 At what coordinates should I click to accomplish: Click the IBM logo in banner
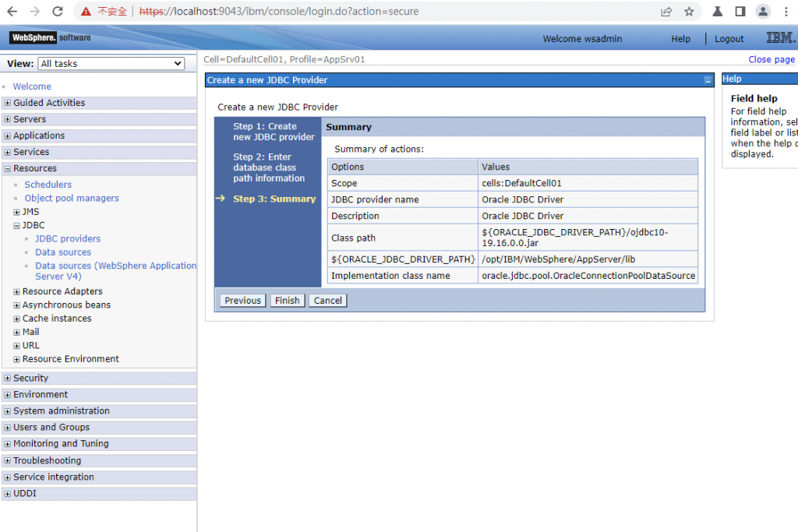[780, 37]
